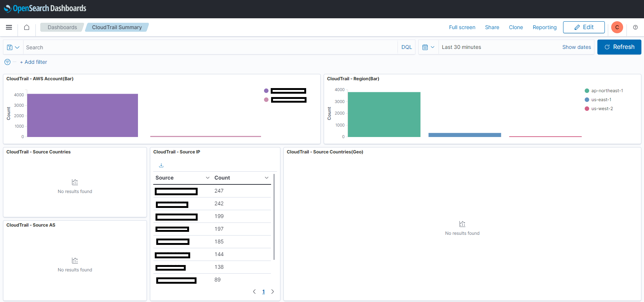
Task: Clone this dashboard
Action: [516, 27]
